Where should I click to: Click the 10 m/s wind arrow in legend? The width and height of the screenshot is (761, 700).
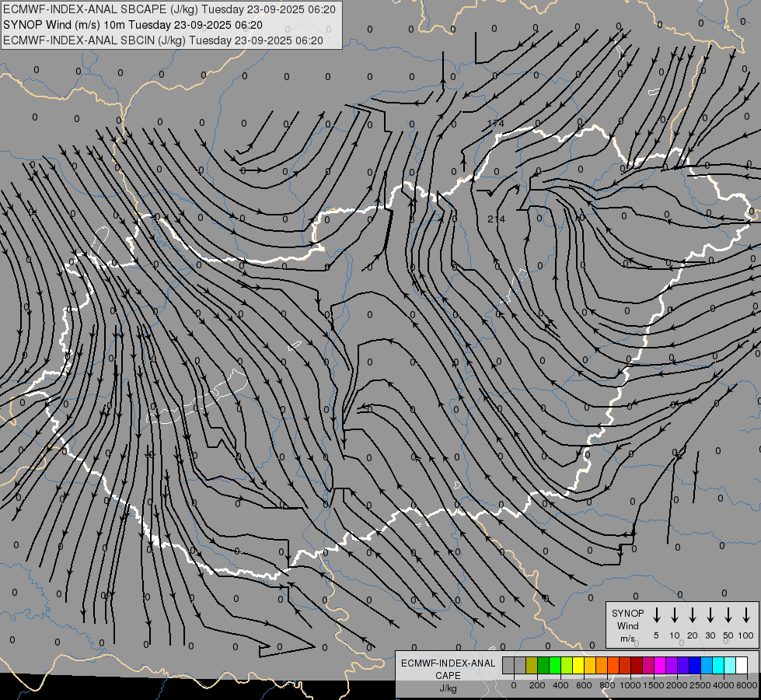675,614
